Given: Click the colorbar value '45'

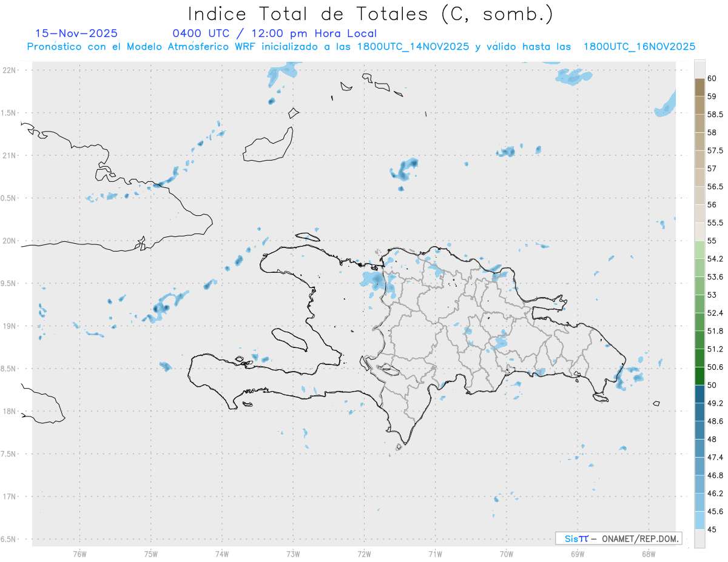Looking at the screenshot, I should pyautogui.click(x=712, y=529).
